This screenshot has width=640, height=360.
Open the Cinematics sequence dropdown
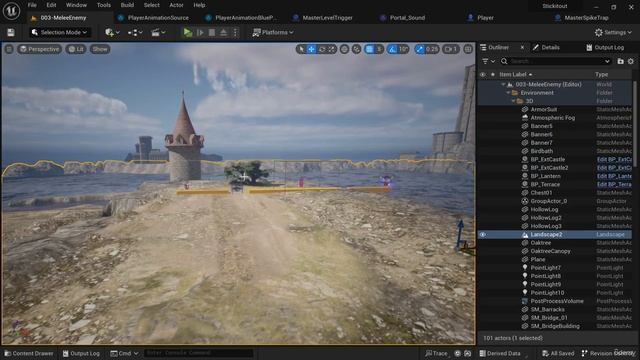158,32
